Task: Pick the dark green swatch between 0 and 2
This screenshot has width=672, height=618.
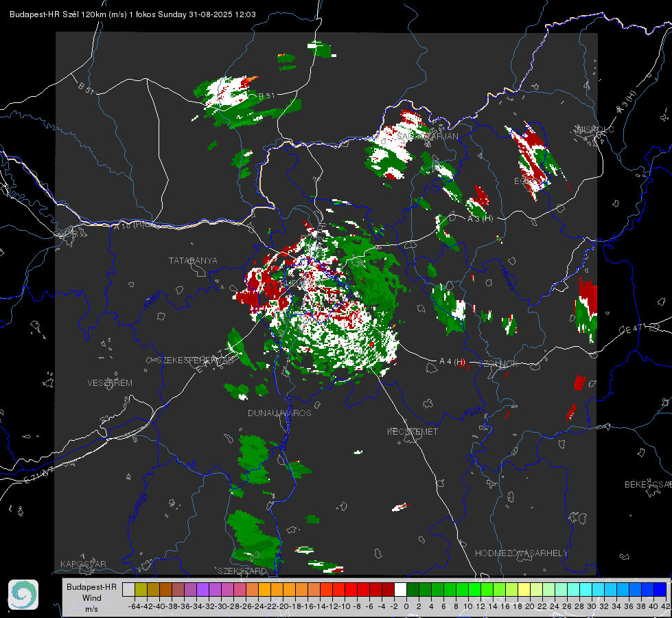Action: coord(413,589)
